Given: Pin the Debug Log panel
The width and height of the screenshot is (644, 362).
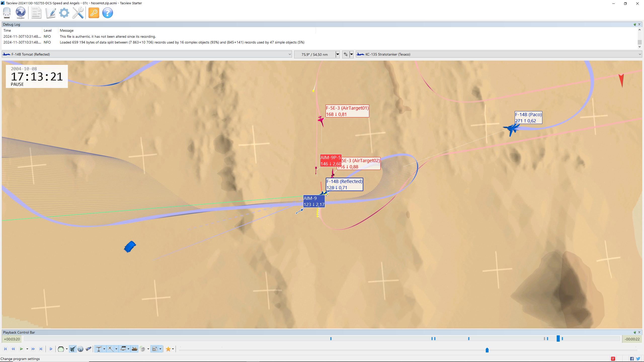Looking at the screenshot, I should [635, 24].
